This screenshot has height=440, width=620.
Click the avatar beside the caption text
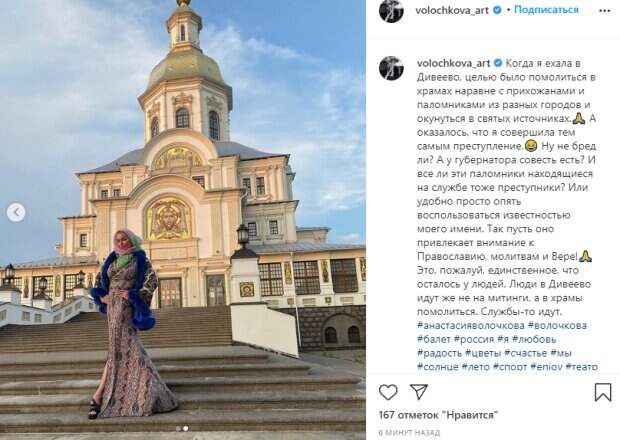[391, 68]
